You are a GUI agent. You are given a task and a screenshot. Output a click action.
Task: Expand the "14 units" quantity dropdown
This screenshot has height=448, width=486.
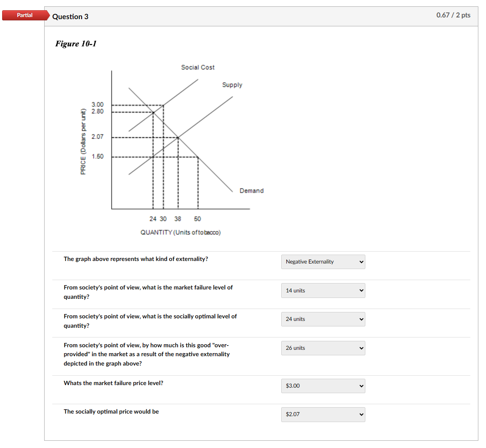(323, 290)
